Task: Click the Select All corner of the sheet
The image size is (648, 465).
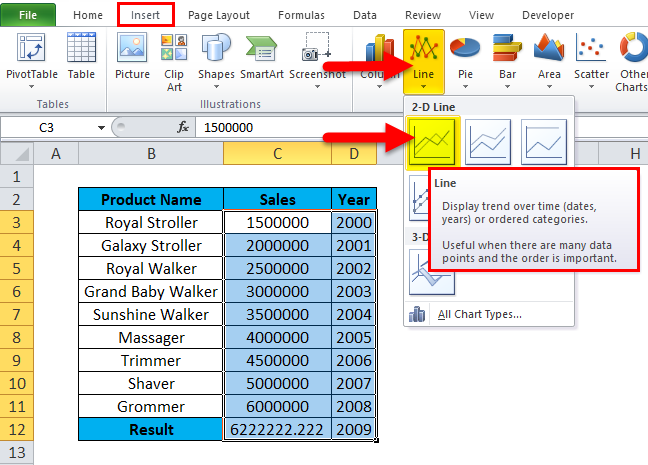Action: coord(17,153)
